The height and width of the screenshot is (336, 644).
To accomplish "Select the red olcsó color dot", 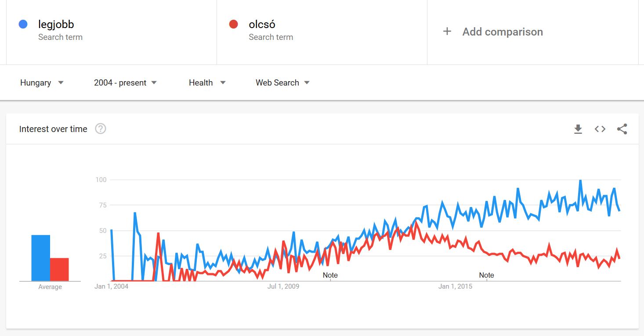I will click(234, 24).
